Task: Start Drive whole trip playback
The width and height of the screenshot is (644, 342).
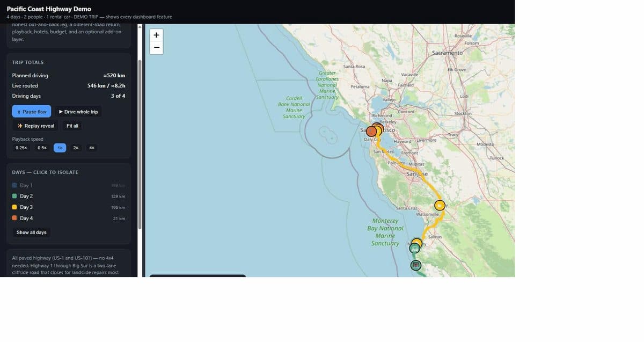Action: point(78,112)
